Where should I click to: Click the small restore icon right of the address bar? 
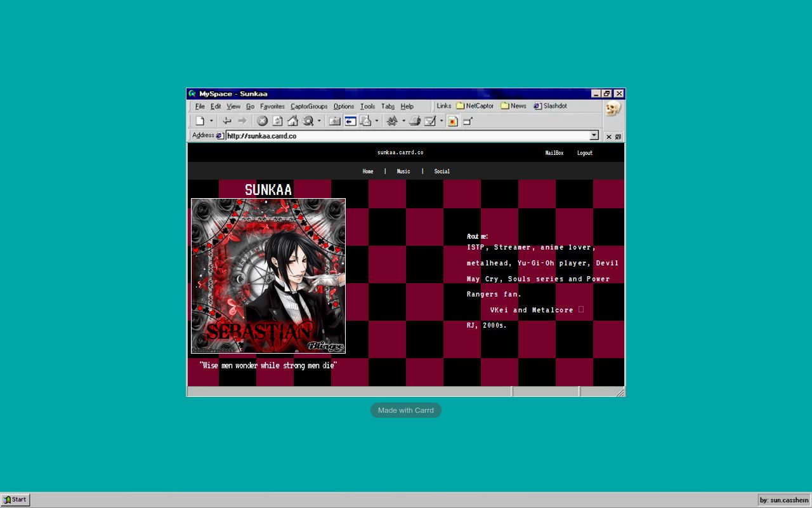pyautogui.click(x=618, y=137)
